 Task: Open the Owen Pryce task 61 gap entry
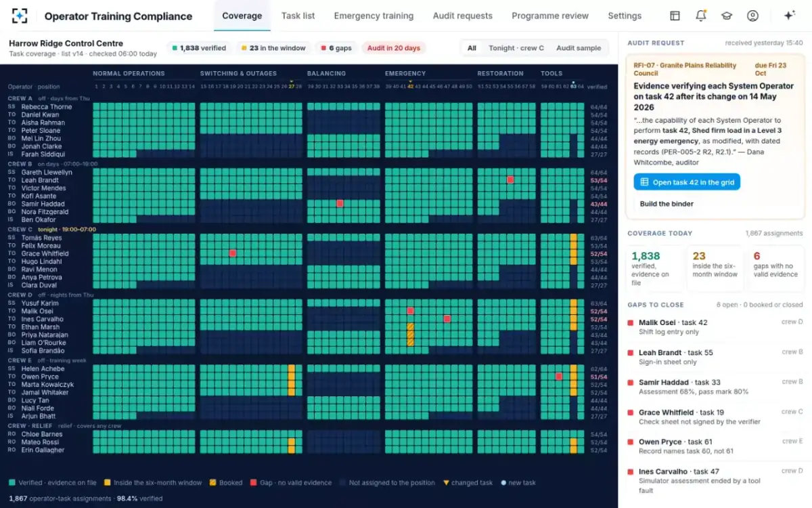[715, 446]
